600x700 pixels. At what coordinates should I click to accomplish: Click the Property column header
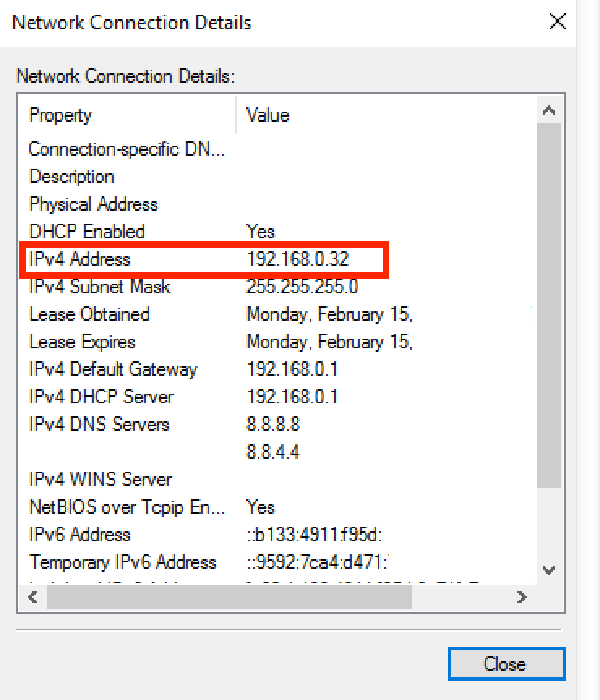click(x=122, y=115)
